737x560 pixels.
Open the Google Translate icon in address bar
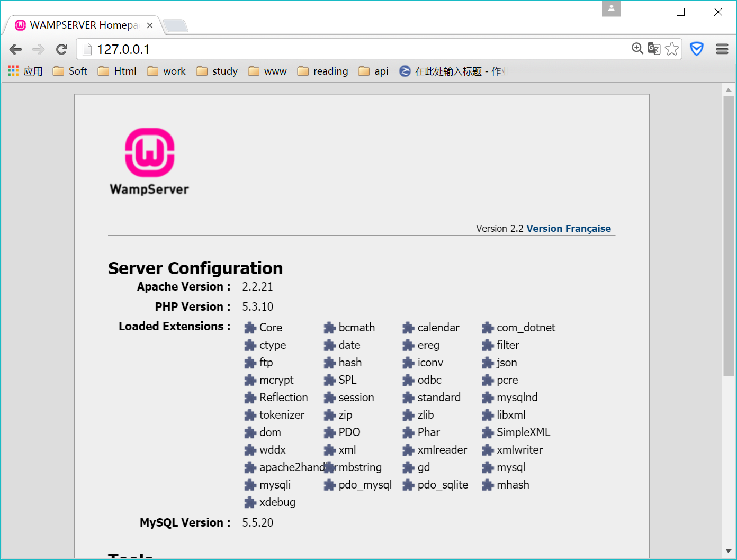click(x=654, y=48)
